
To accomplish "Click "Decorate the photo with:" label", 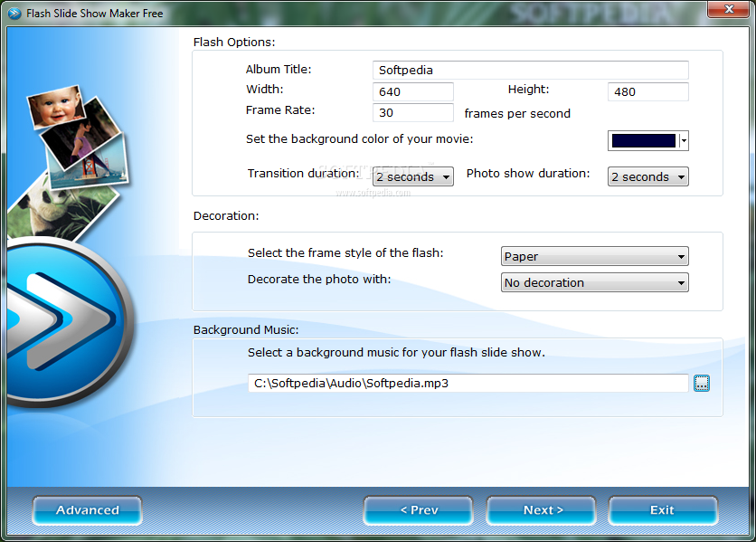I will pos(319,279).
